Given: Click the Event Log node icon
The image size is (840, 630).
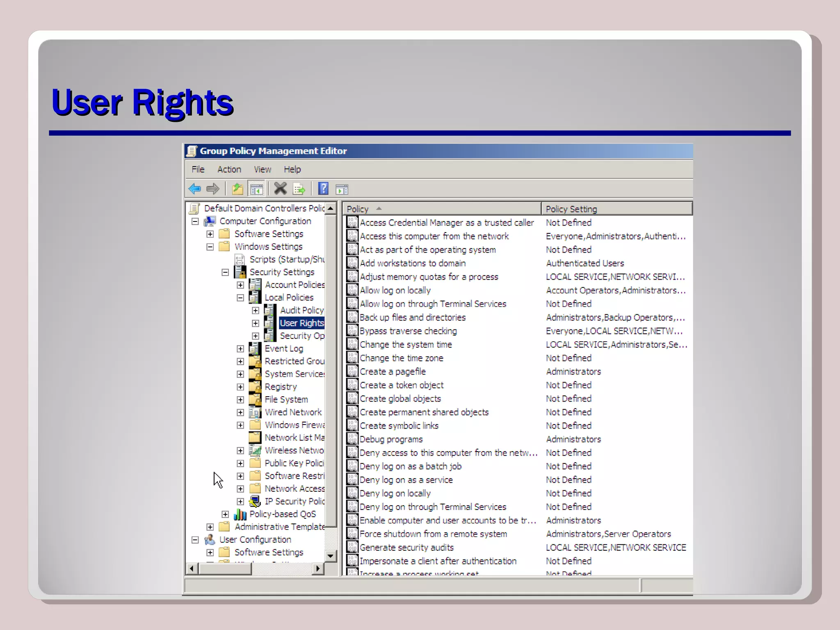Looking at the screenshot, I should coord(255,349).
